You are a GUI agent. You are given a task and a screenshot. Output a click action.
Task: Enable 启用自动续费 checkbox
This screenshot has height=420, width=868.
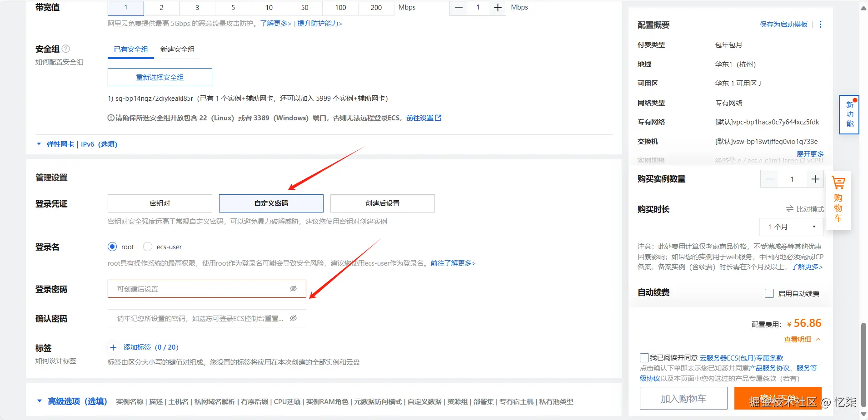[769, 293]
